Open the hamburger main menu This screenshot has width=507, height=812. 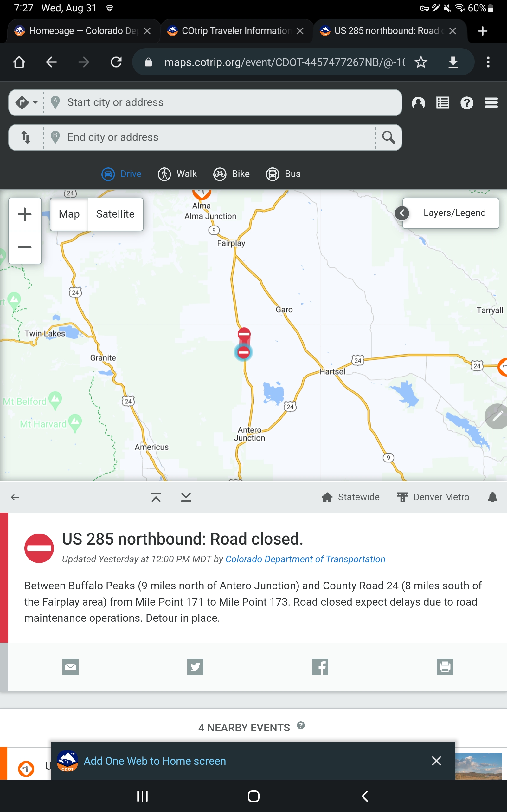491,103
